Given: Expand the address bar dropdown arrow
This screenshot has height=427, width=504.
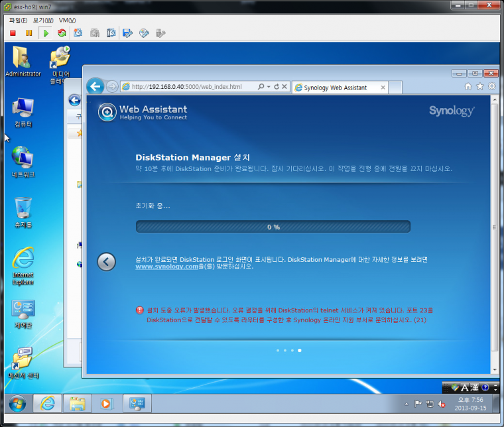Looking at the screenshot, I should (x=269, y=87).
